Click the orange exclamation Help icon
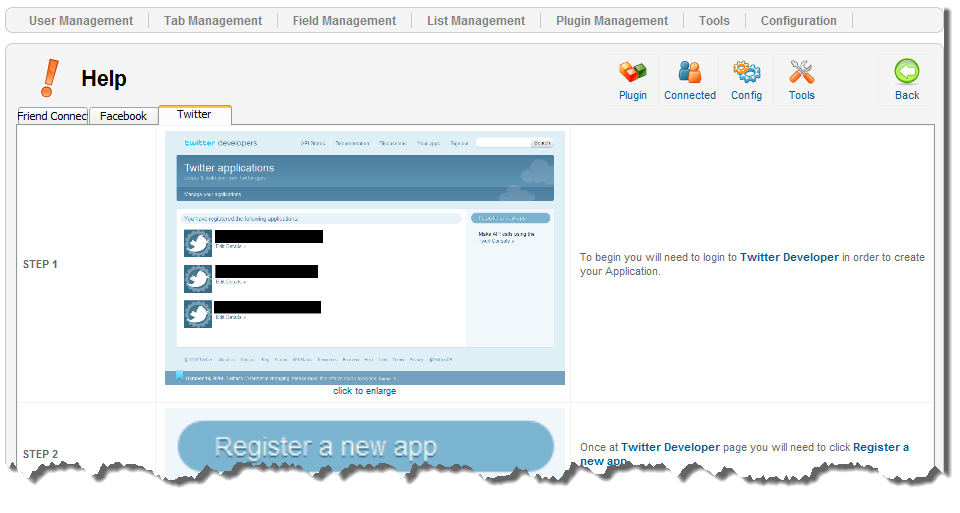This screenshot has height=513, width=960. click(50, 78)
